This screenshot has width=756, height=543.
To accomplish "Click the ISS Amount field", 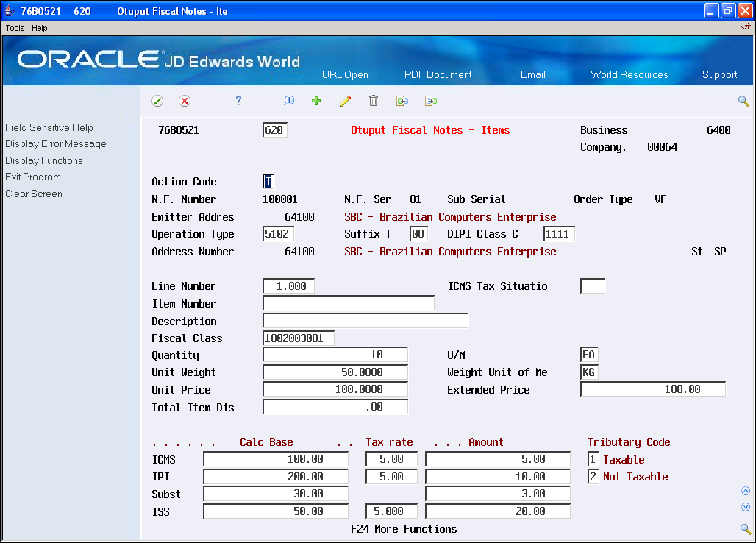I will 498,511.
